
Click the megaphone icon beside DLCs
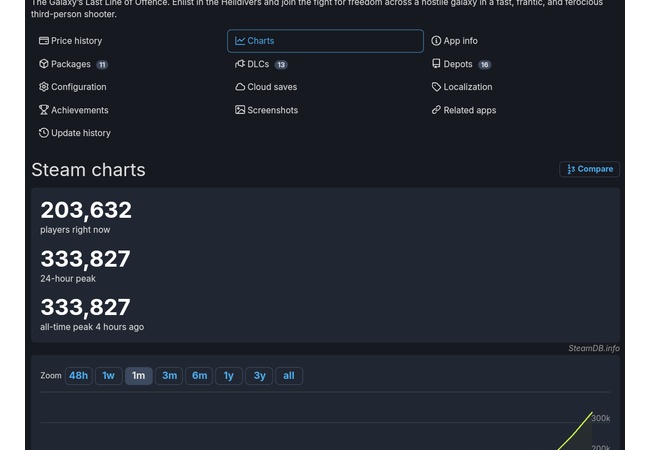tap(240, 64)
